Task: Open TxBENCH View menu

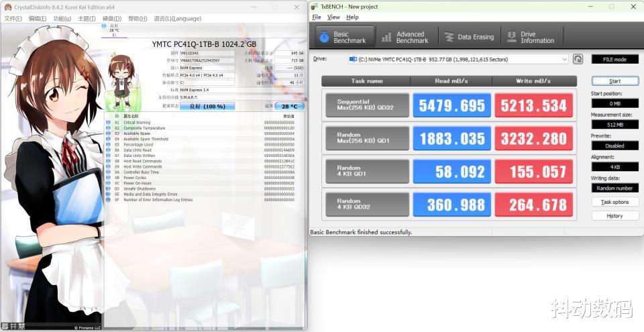Action: tap(333, 17)
